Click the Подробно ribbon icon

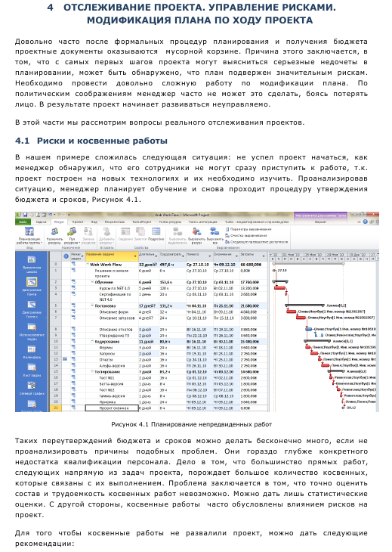point(156,231)
